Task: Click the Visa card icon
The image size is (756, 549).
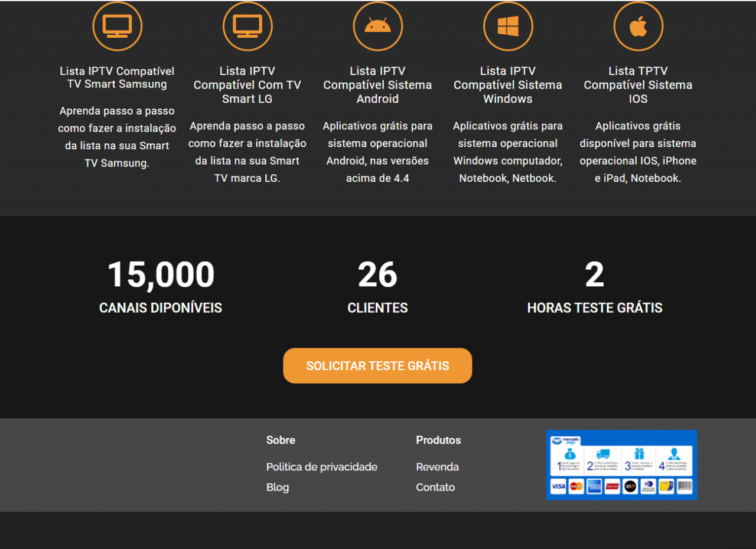Action: (x=558, y=486)
